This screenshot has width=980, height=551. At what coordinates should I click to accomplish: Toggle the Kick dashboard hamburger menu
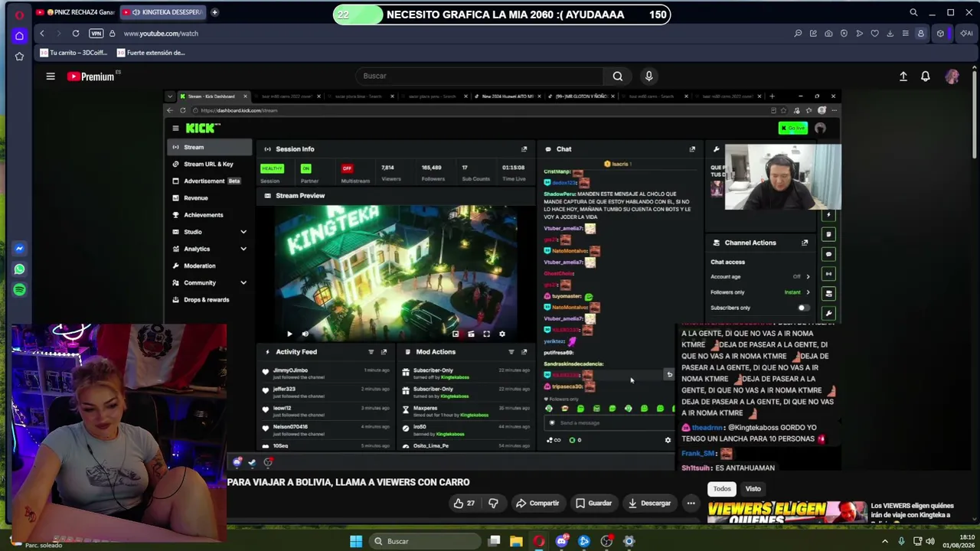(175, 128)
